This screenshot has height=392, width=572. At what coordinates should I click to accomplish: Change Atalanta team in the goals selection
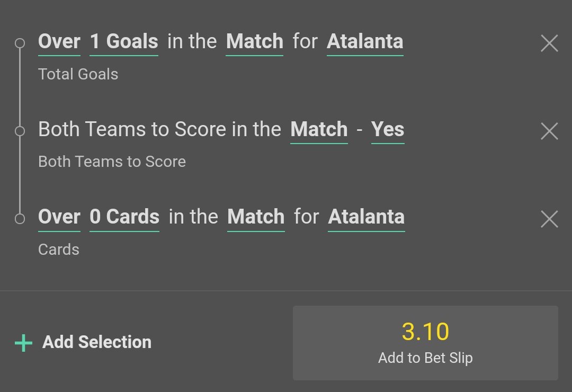tap(365, 42)
